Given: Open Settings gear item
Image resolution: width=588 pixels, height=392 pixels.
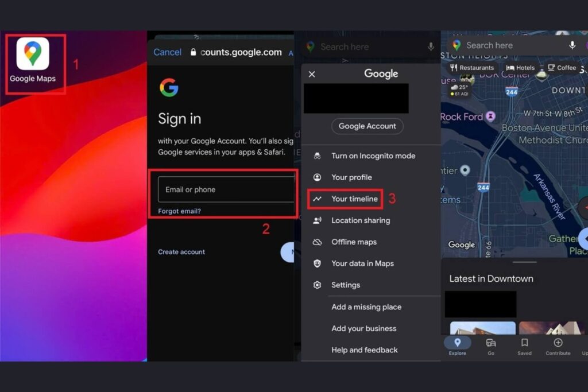Looking at the screenshot, I should click(345, 285).
